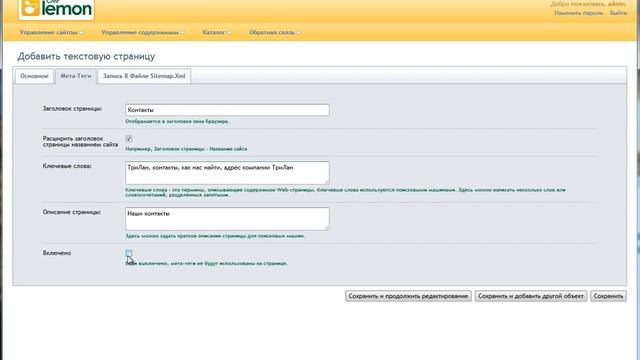Viewport: 640px width, 360px height.
Task: Click the Выйти link
Action: coord(618,13)
